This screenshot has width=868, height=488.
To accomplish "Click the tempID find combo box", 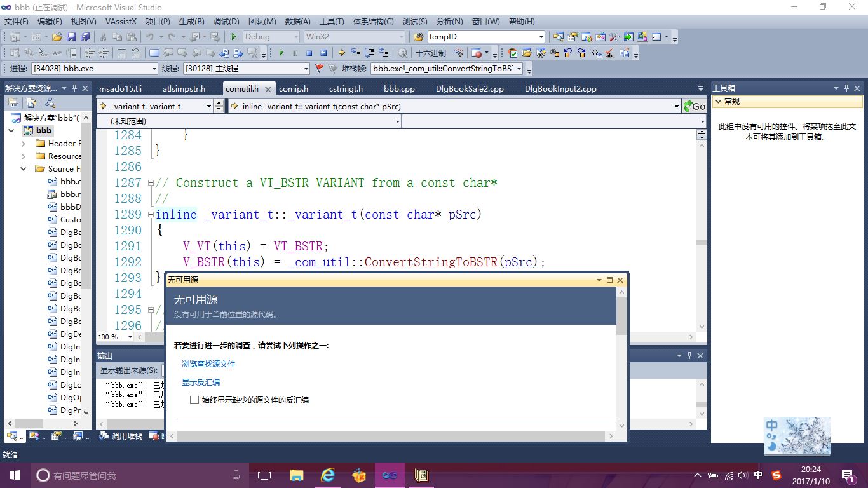I will coord(486,37).
